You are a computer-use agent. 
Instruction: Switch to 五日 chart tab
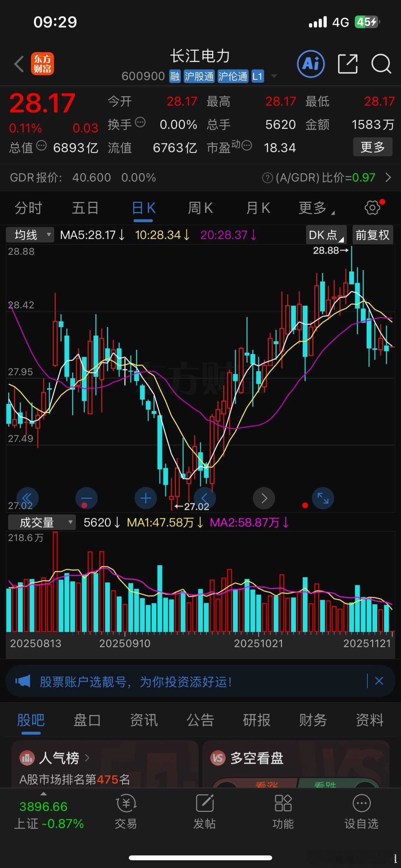[x=85, y=208]
